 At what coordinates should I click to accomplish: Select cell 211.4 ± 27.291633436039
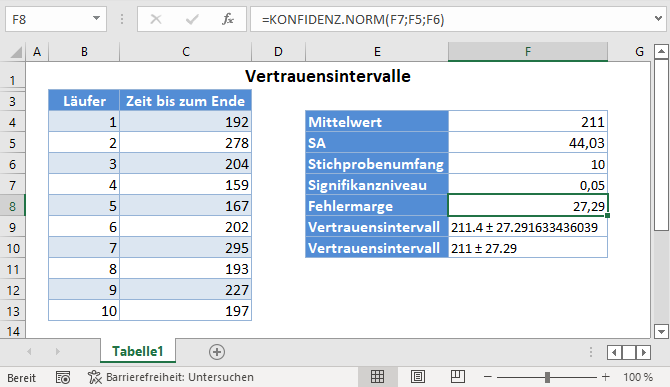point(528,227)
